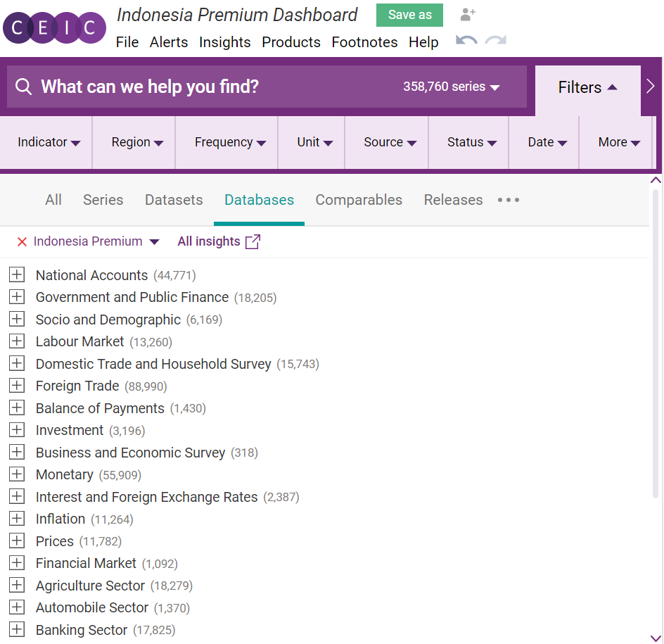Click the scroll down arrow of the results list
This screenshot has width=664, height=644.
656,638
